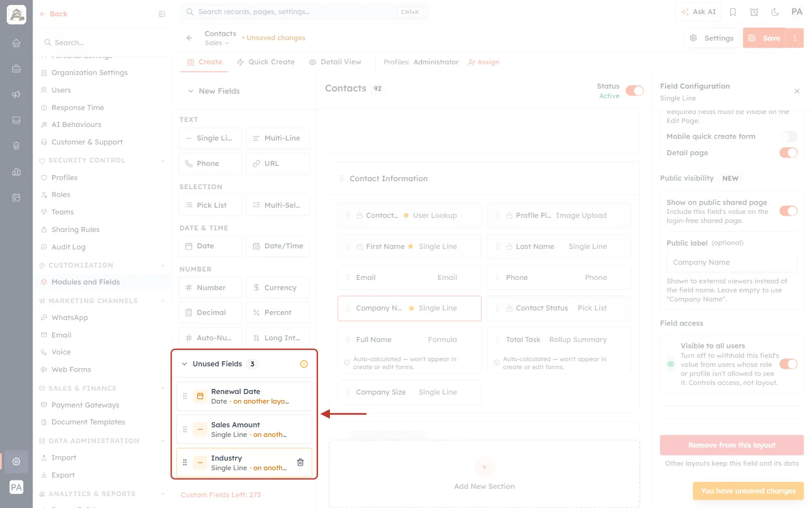Click Add New Section area

click(484, 475)
